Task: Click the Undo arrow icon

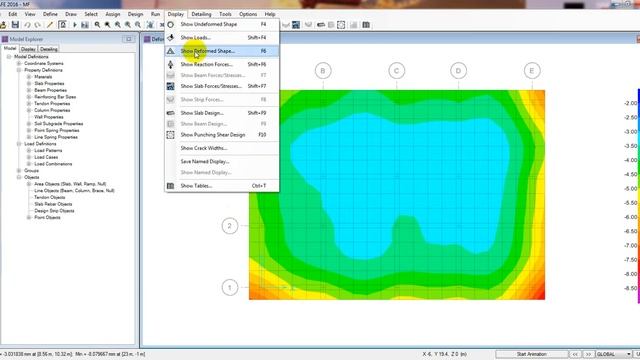Action: (27, 25)
